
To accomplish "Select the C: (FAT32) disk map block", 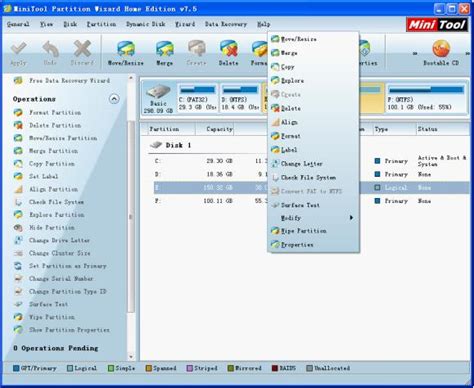I will coord(197,98).
